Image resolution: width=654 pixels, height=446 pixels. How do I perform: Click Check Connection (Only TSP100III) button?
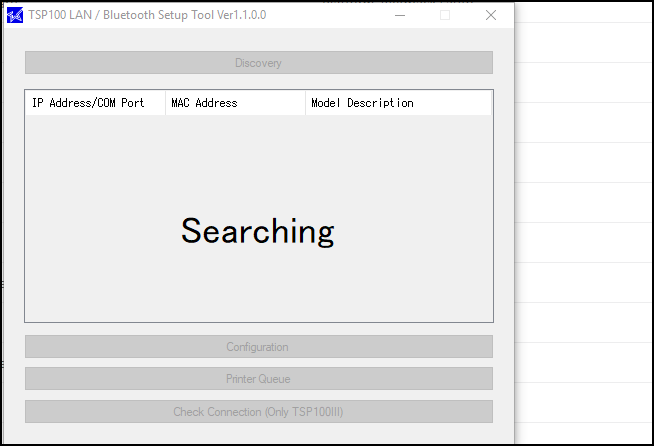(x=259, y=412)
